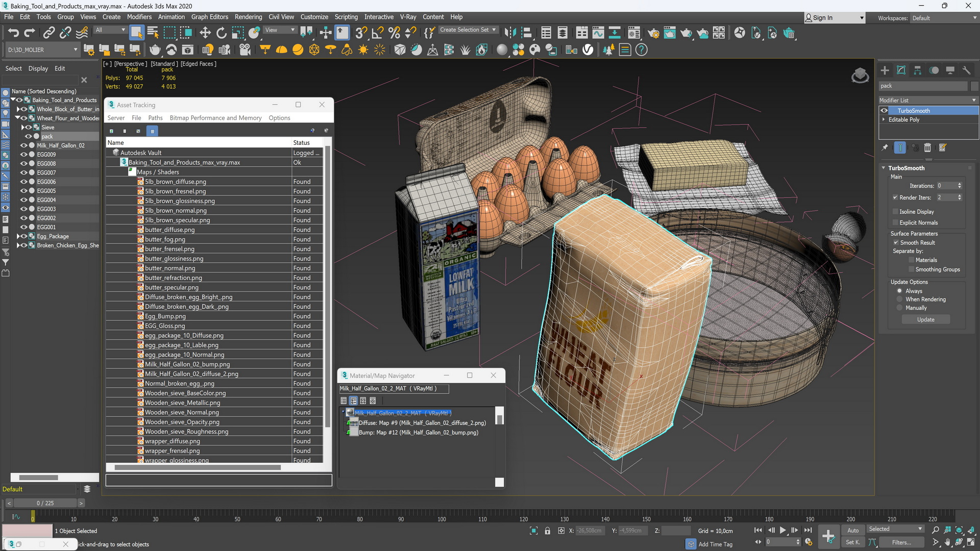Go to the start frame
Screen dimensions: 980x551
(758, 530)
